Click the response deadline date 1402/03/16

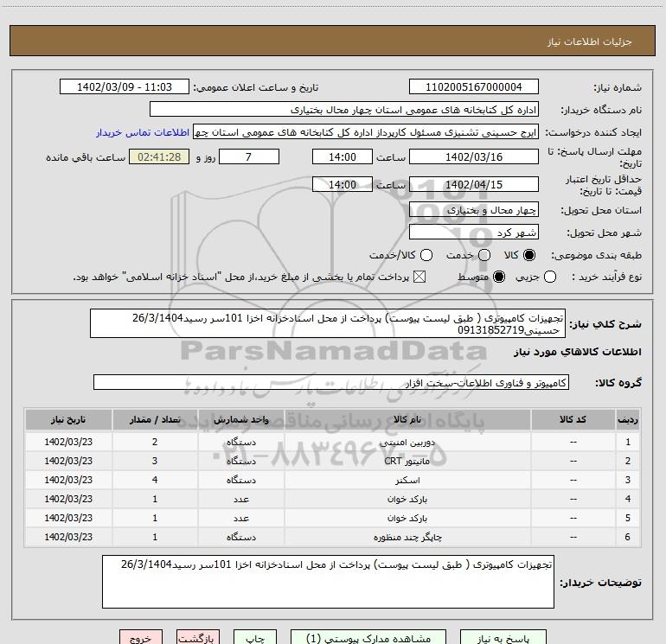point(474,156)
